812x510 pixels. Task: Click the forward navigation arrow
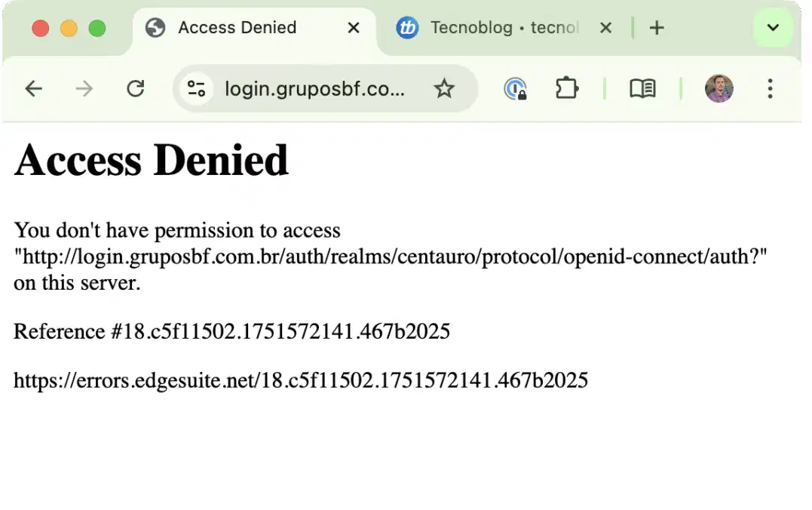coord(84,88)
